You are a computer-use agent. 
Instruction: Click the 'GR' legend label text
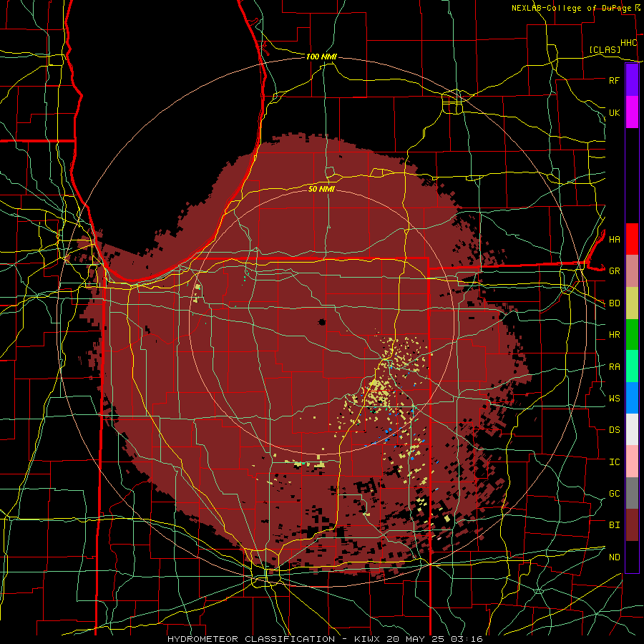pos(614,271)
